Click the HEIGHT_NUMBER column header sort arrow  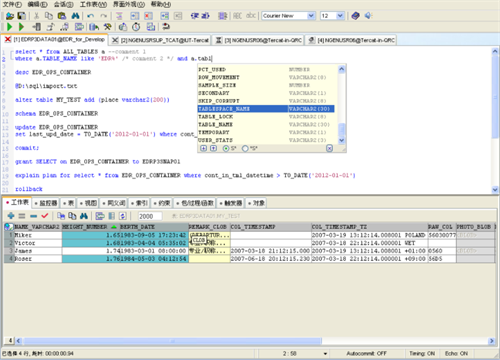coord(114,227)
